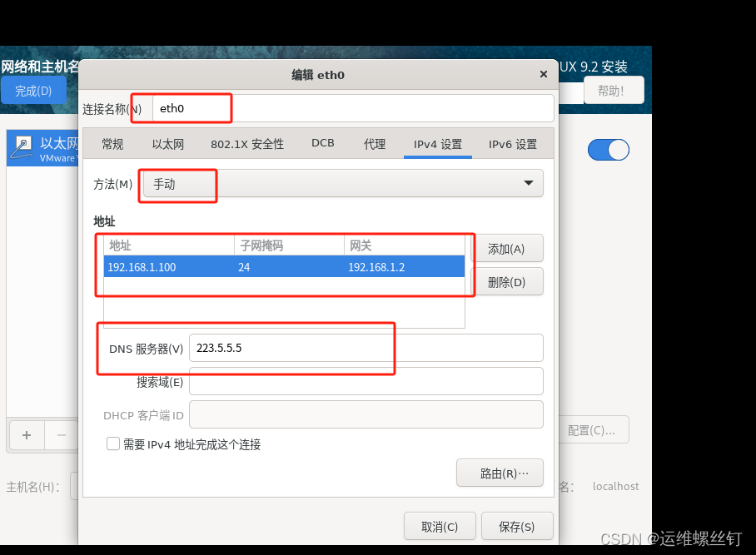Select the 以太网 tab

pyautogui.click(x=168, y=144)
